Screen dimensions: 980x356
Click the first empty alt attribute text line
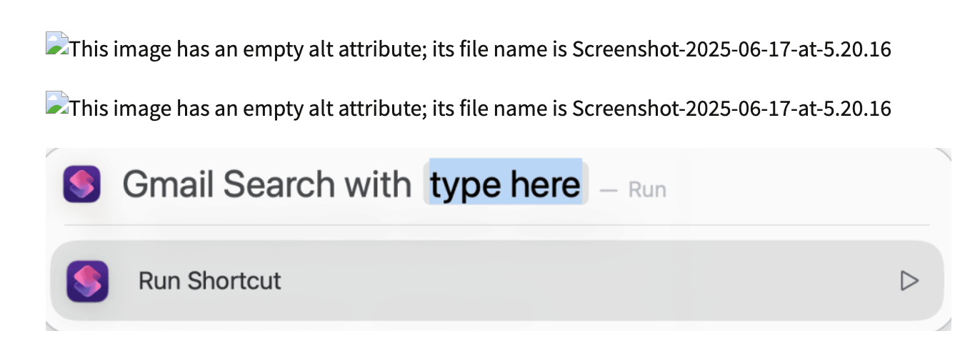[x=481, y=49]
